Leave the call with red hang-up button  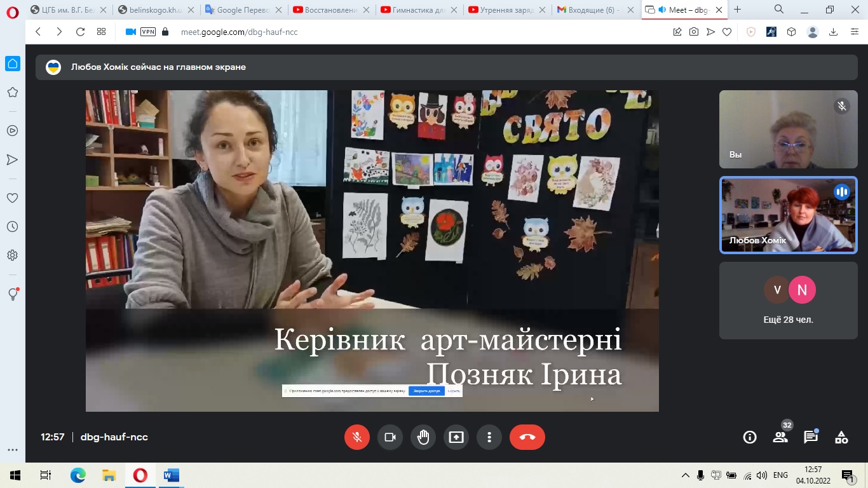pyautogui.click(x=527, y=437)
